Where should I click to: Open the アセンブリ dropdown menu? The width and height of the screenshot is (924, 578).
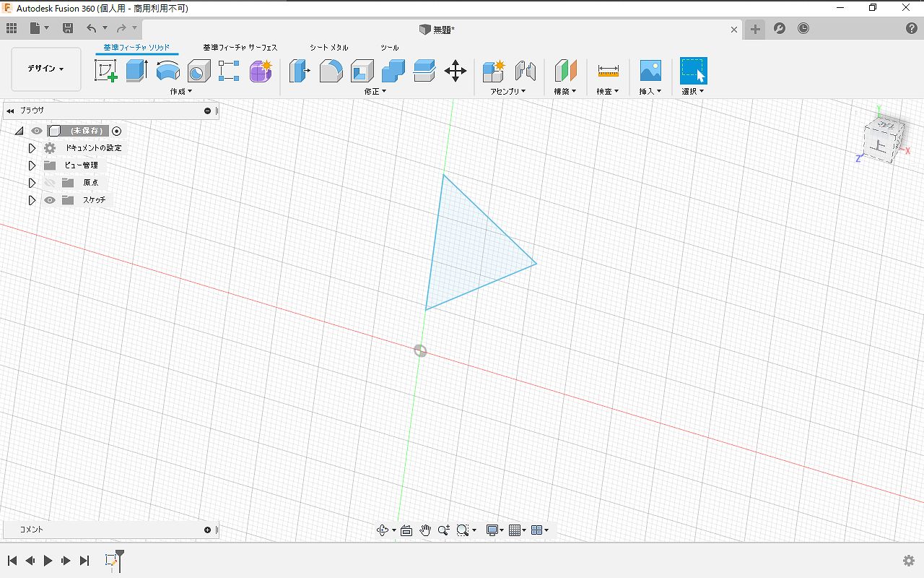(508, 91)
